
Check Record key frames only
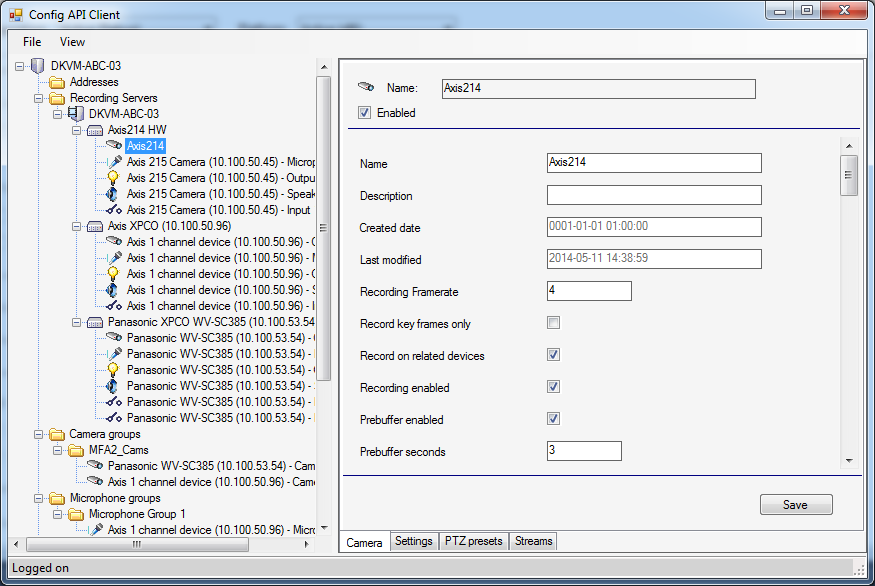point(553,323)
